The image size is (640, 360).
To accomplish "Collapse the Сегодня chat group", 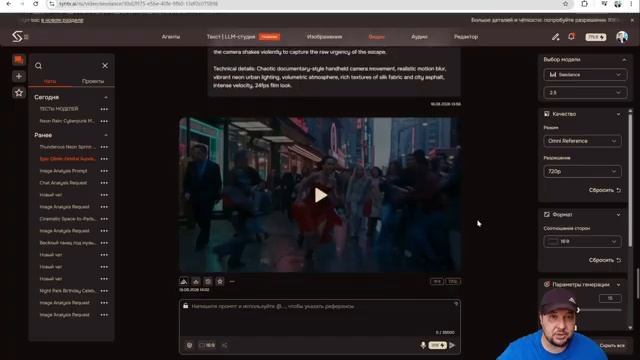I will click(x=106, y=97).
